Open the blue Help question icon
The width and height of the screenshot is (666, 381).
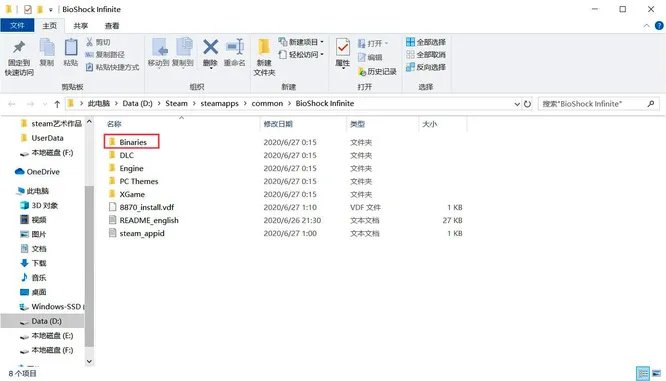pyautogui.click(x=659, y=26)
